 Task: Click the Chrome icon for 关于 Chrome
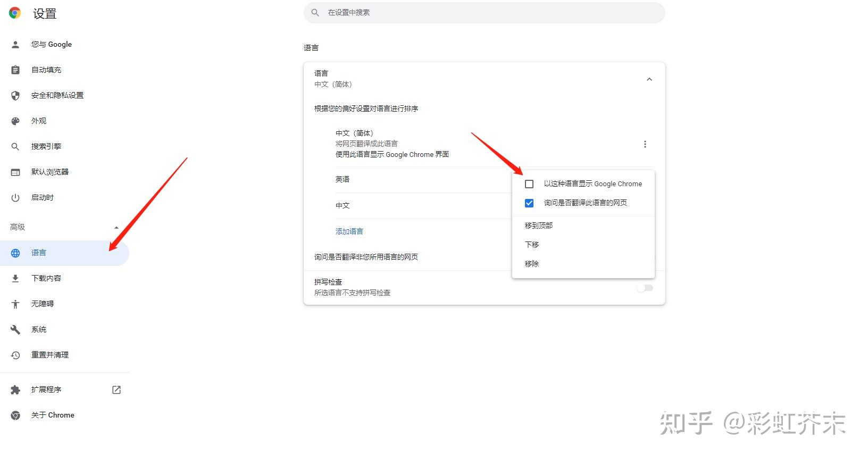(x=15, y=415)
